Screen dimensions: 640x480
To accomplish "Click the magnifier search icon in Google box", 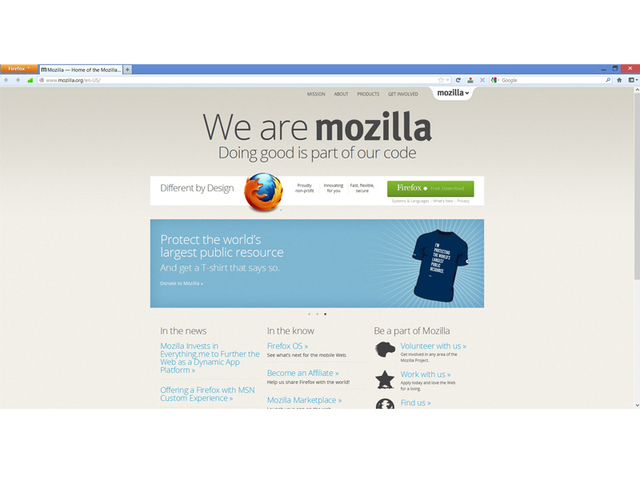I will pos(608,80).
